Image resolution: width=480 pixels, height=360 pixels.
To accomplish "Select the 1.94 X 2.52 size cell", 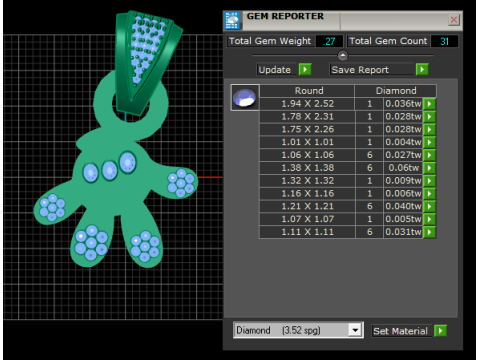I will point(307,104).
